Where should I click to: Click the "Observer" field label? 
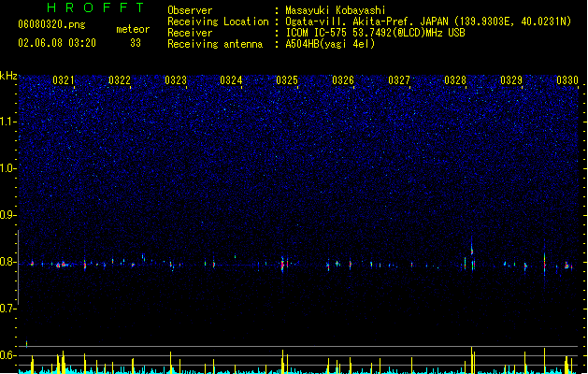coord(190,10)
